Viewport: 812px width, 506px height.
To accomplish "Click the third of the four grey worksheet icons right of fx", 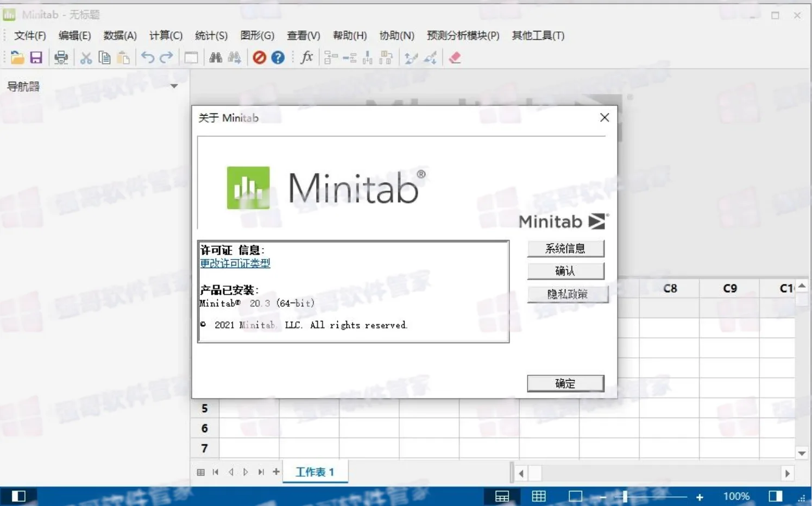I will [368, 58].
